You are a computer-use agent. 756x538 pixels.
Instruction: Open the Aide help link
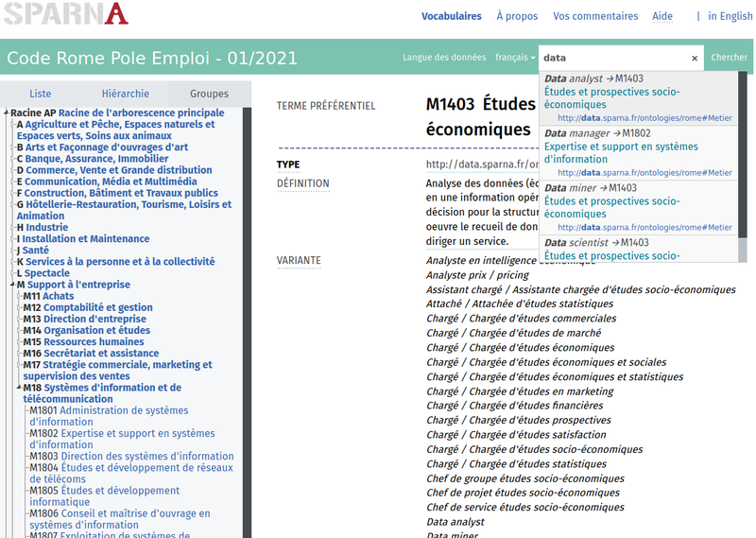(662, 16)
